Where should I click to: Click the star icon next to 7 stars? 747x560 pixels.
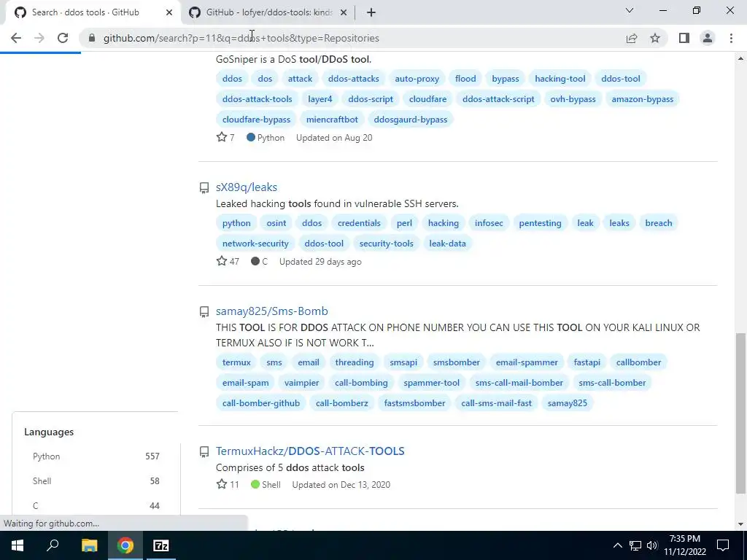[x=222, y=137]
